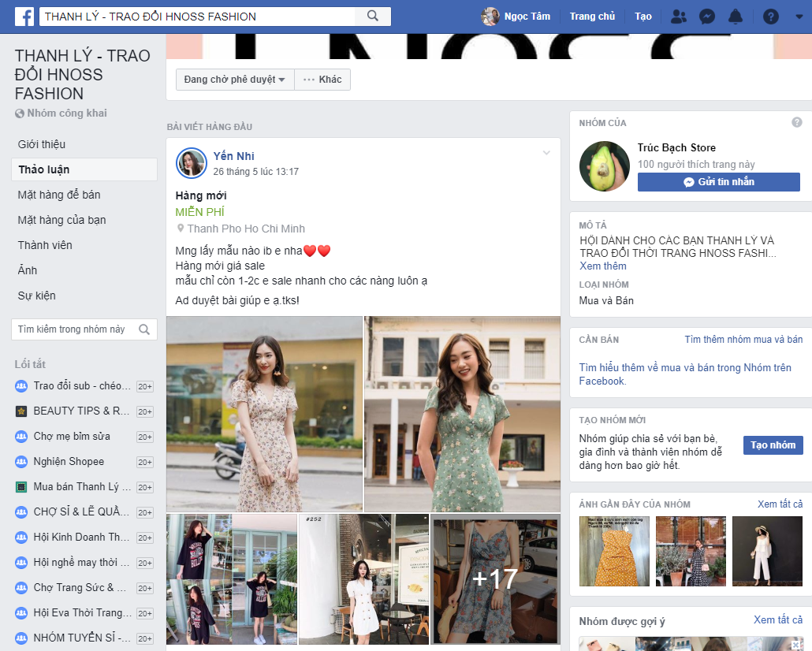
Task: Click the Tìm kiếm trong nhóm này field
Action: tap(84, 329)
